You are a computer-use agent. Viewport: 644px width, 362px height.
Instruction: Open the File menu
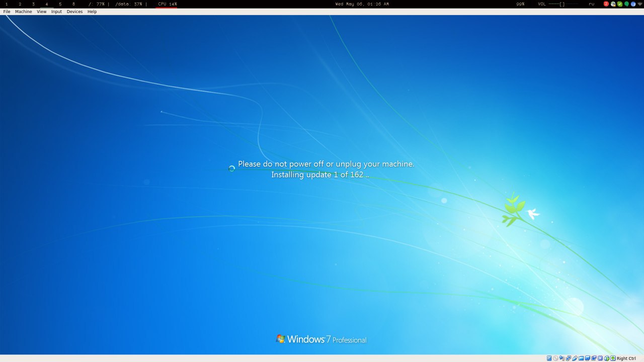coord(7,12)
